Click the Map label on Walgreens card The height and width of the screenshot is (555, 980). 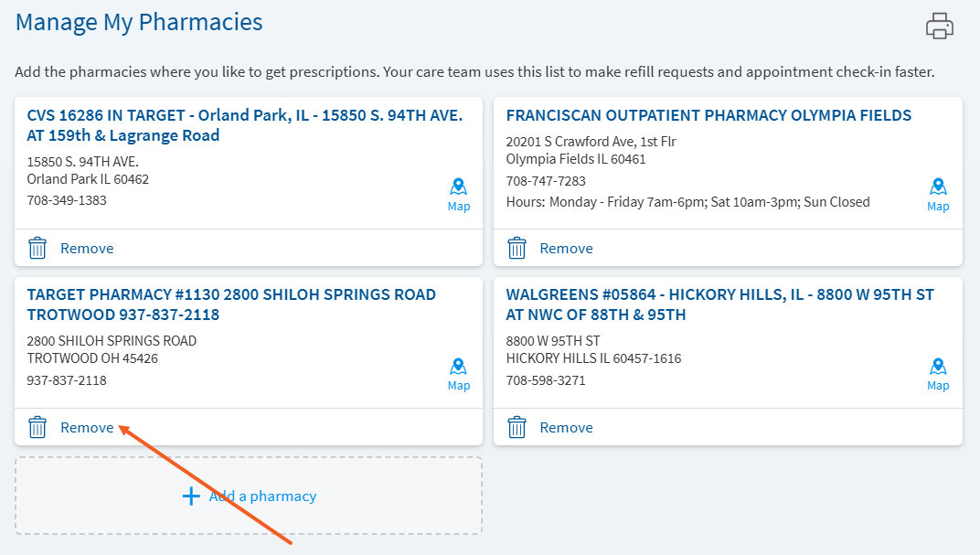938,386
